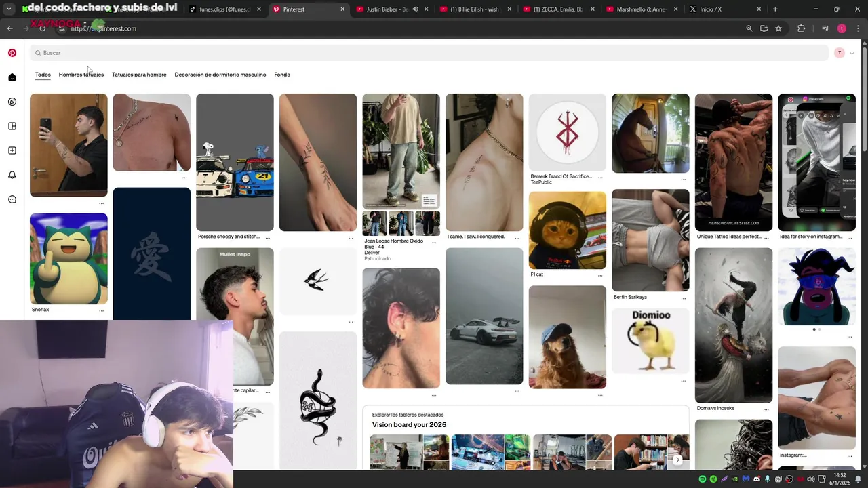Open Vision board your 2026 link

pyautogui.click(x=409, y=425)
